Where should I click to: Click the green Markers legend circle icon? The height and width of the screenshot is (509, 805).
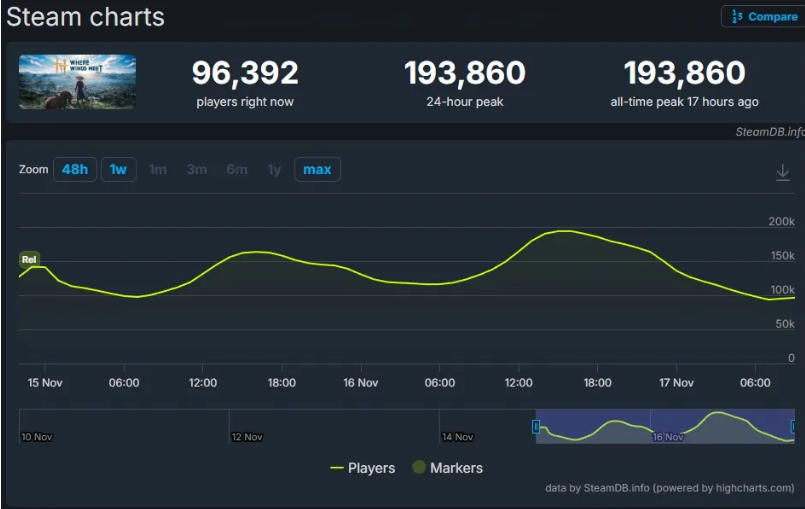(x=419, y=468)
